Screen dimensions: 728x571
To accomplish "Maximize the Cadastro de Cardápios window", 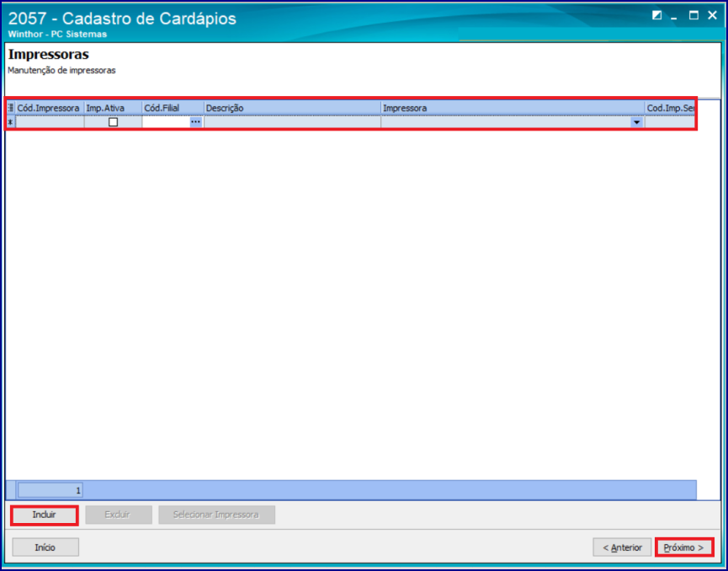I will (693, 15).
